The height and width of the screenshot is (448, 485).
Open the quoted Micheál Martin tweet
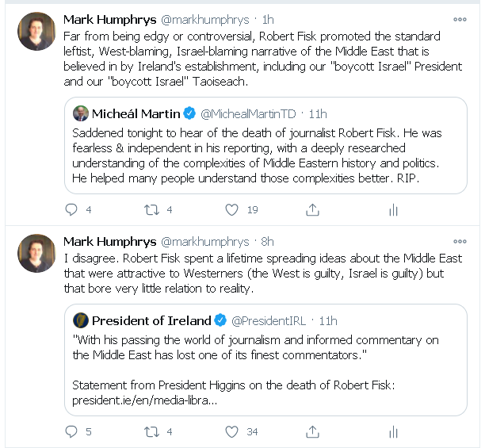click(x=265, y=158)
